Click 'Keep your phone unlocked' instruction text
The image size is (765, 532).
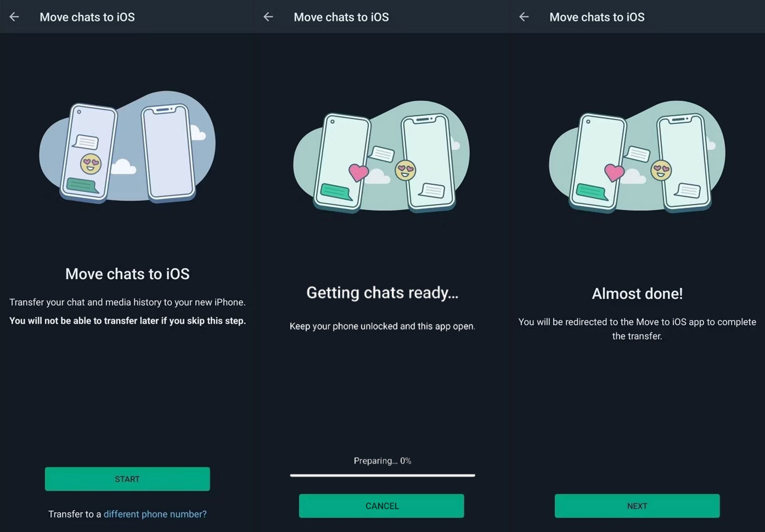point(382,326)
